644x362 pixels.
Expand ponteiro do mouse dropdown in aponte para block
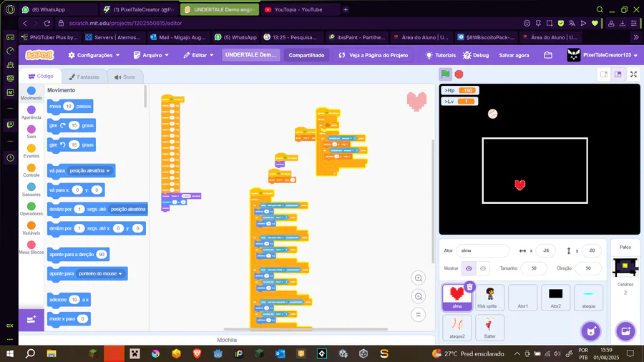[x=101, y=274]
